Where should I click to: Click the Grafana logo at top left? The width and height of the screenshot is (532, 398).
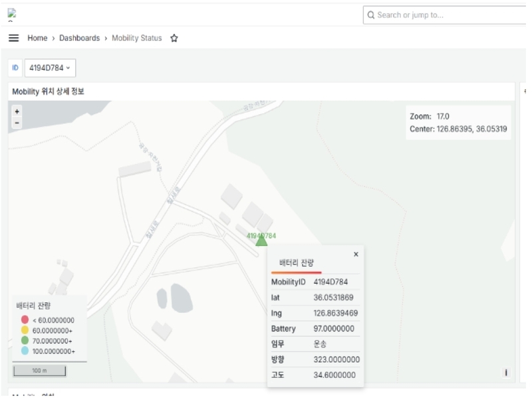tap(12, 14)
